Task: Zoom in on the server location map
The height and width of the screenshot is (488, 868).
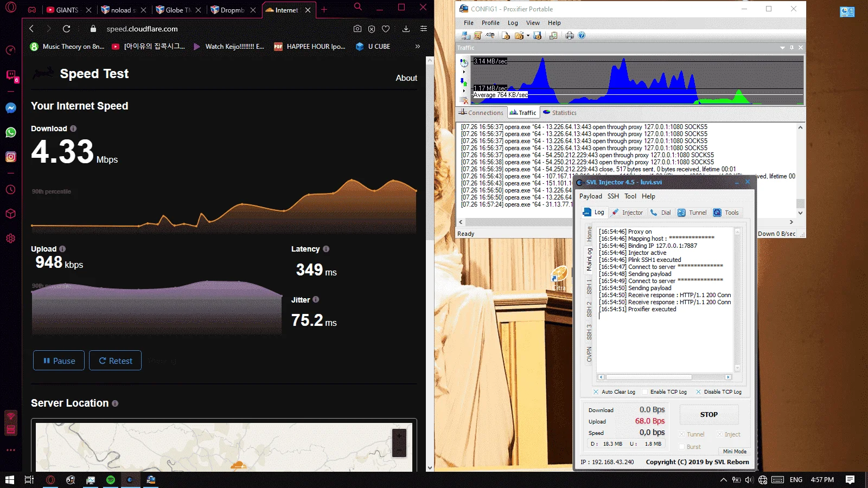Action: click(x=399, y=436)
